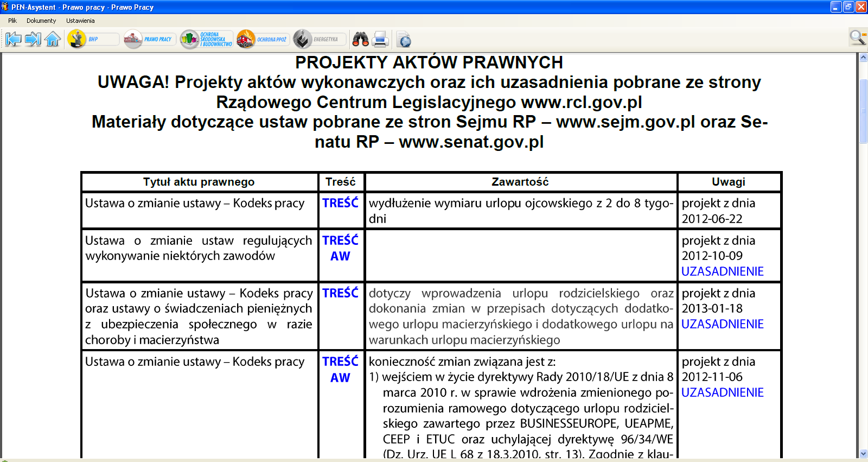Image resolution: width=868 pixels, height=462 pixels.
Task: Minimize the PEN-Asystent window
Action: [836, 7]
